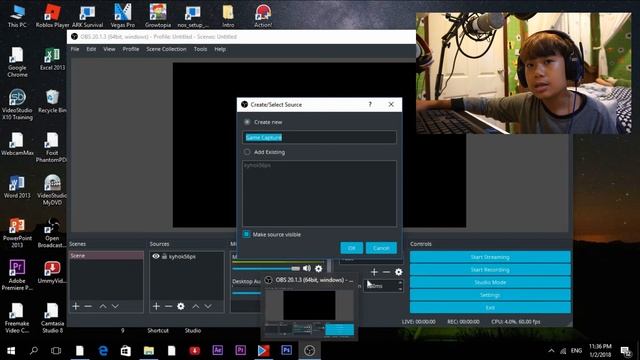Image resolution: width=640 pixels, height=360 pixels.
Task: Add a source with Sources plus icon
Action: pos(156,306)
